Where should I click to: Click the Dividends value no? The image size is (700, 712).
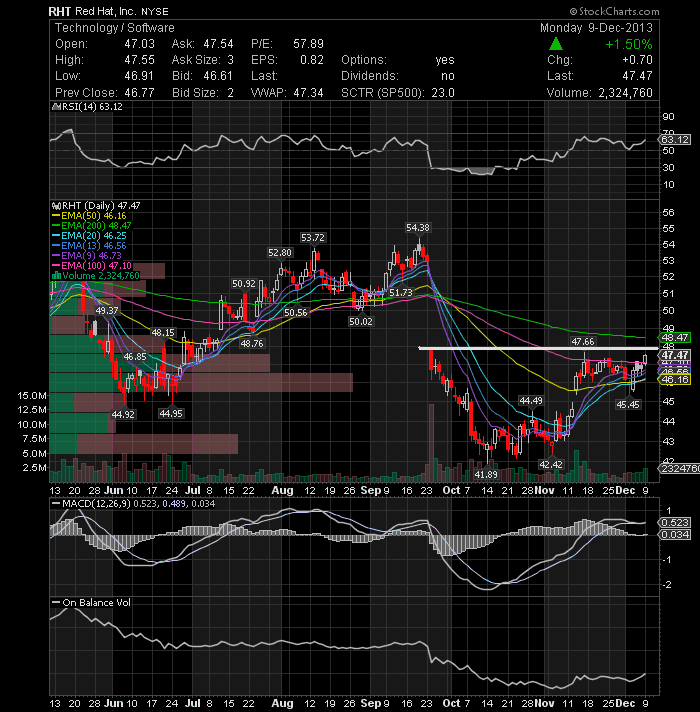pos(448,76)
